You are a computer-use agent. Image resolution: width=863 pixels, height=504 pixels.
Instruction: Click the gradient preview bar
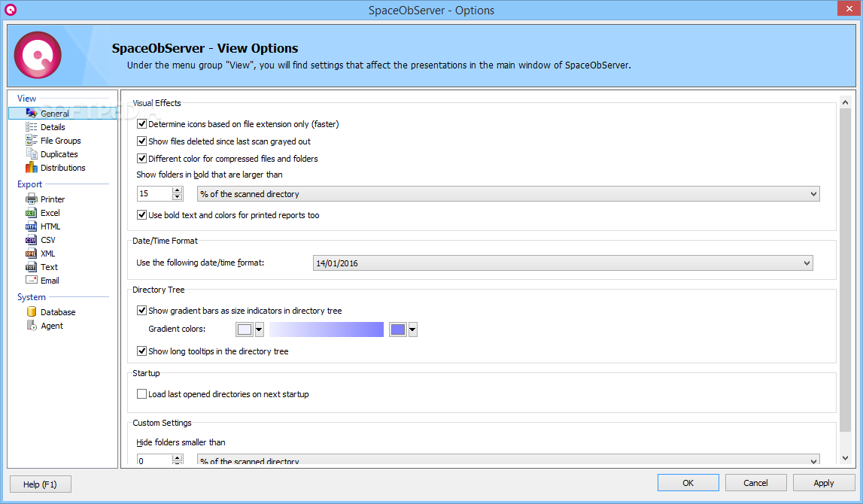pos(327,329)
